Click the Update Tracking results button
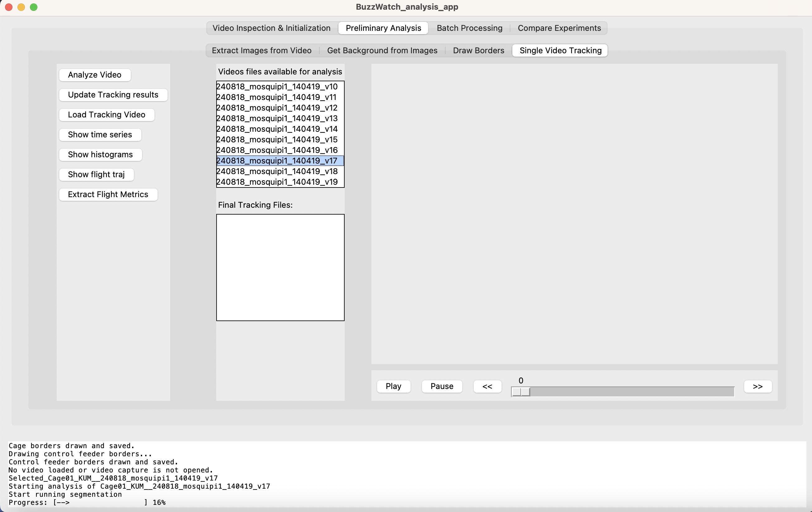The width and height of the screenshot is (812, 512). 113,94
